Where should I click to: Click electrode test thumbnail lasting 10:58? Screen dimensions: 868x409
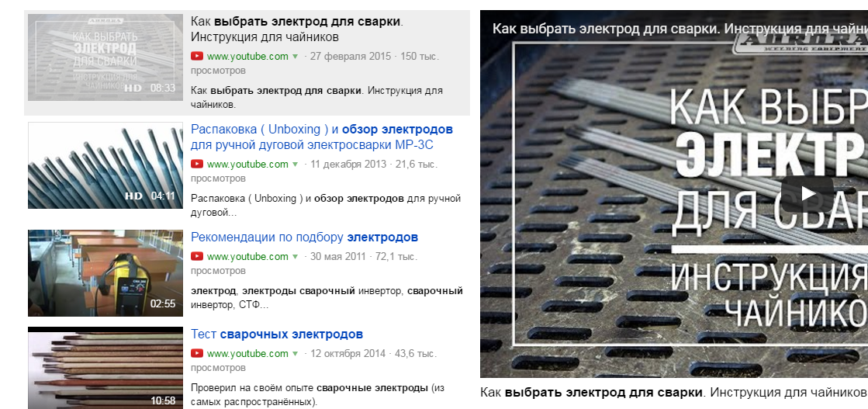click(105, 368)
